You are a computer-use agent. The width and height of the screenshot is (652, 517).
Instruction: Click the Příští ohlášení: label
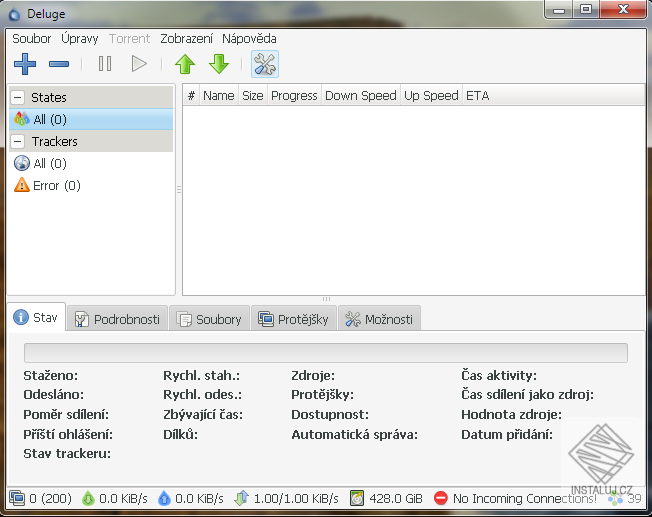68,434
